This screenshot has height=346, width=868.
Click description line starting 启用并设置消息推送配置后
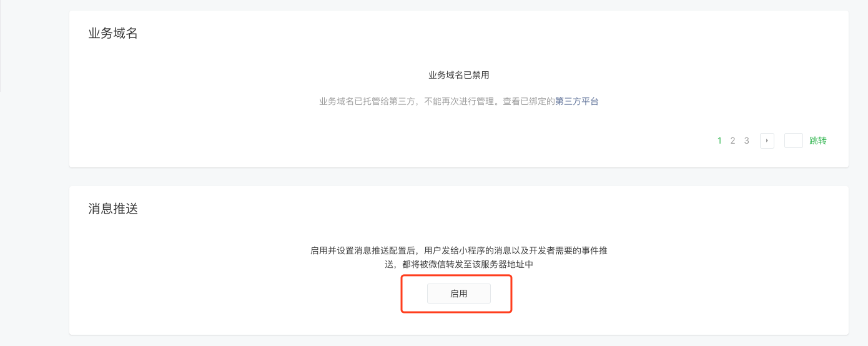point(459,250)
